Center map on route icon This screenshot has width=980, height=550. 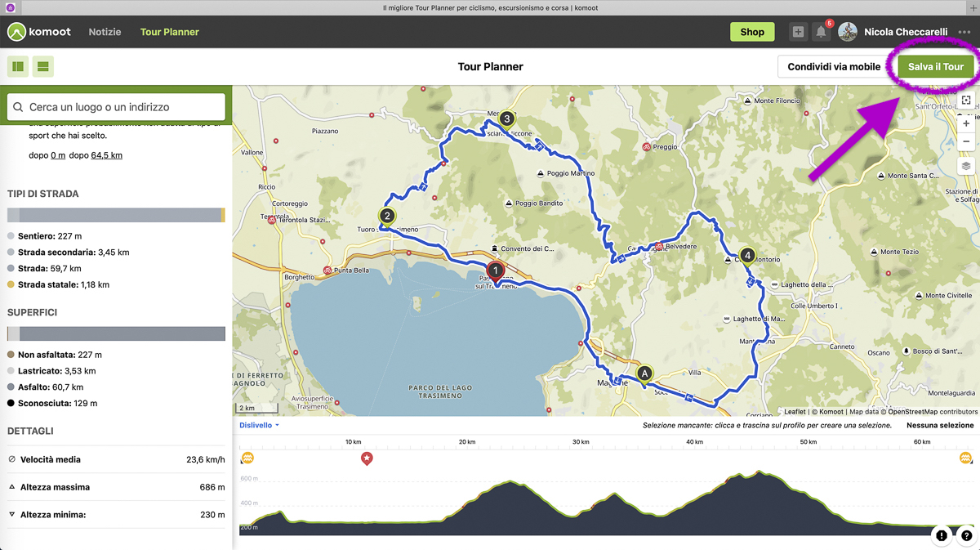pos(966,100)
